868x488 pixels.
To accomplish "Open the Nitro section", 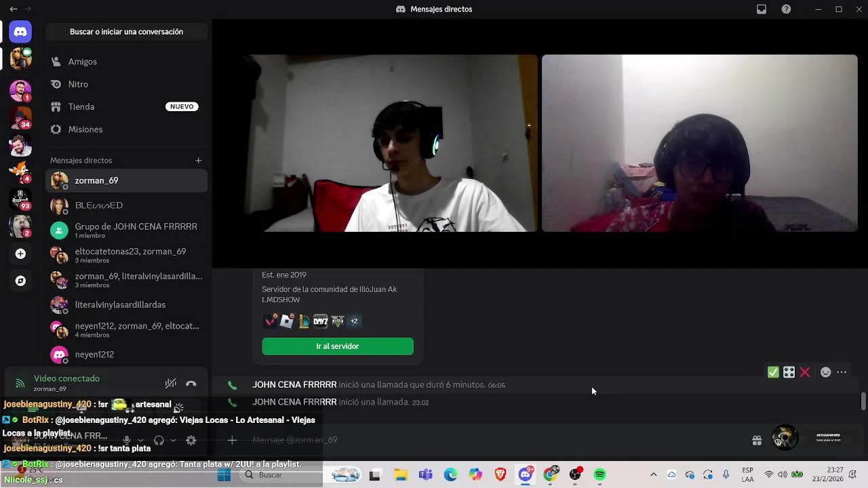I will click(126, 84).
